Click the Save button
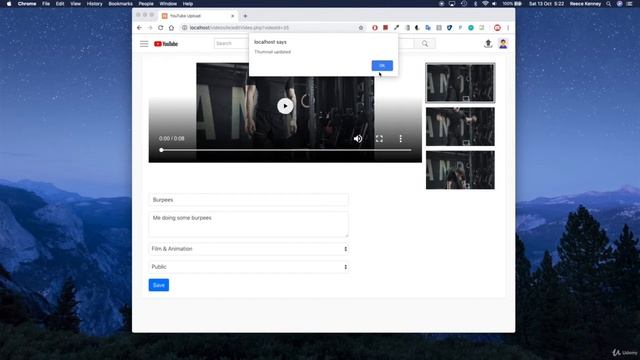 tap(159, 285)
